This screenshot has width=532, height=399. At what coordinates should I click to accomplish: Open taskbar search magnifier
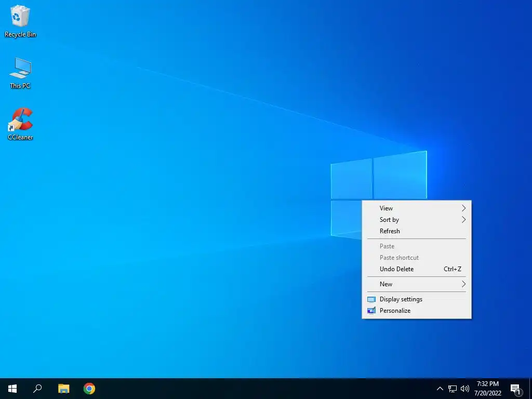click(37, 389)
